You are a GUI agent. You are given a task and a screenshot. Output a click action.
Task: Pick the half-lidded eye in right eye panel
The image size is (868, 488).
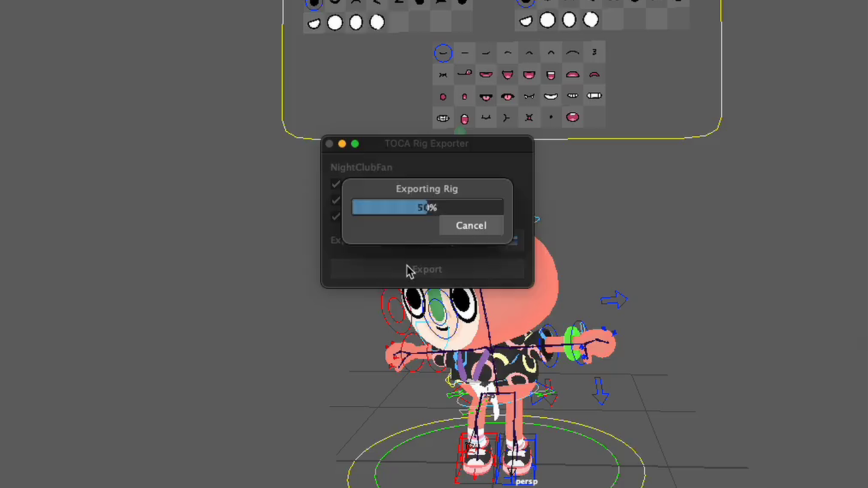pyautogui.click(x=526, y=22)
